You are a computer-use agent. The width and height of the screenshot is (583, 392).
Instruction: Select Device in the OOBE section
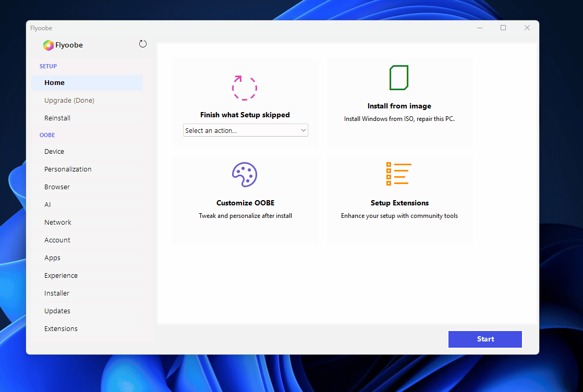[54, 152]
